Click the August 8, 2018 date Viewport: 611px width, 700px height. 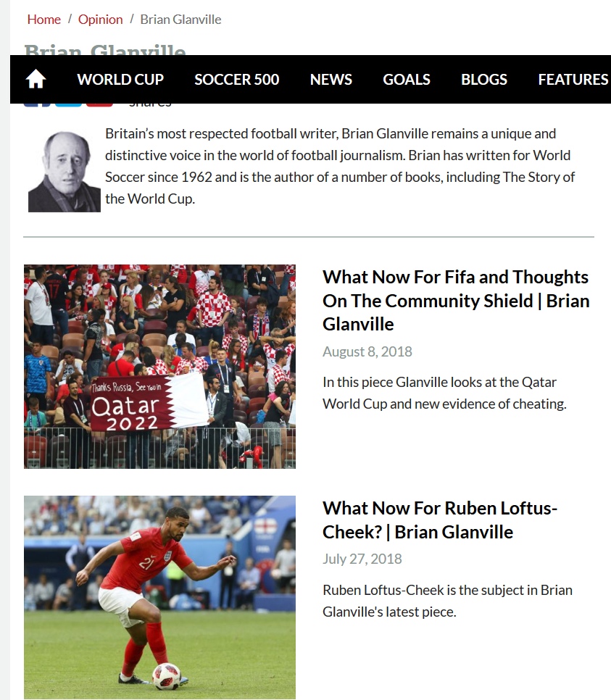click(367, 351)
